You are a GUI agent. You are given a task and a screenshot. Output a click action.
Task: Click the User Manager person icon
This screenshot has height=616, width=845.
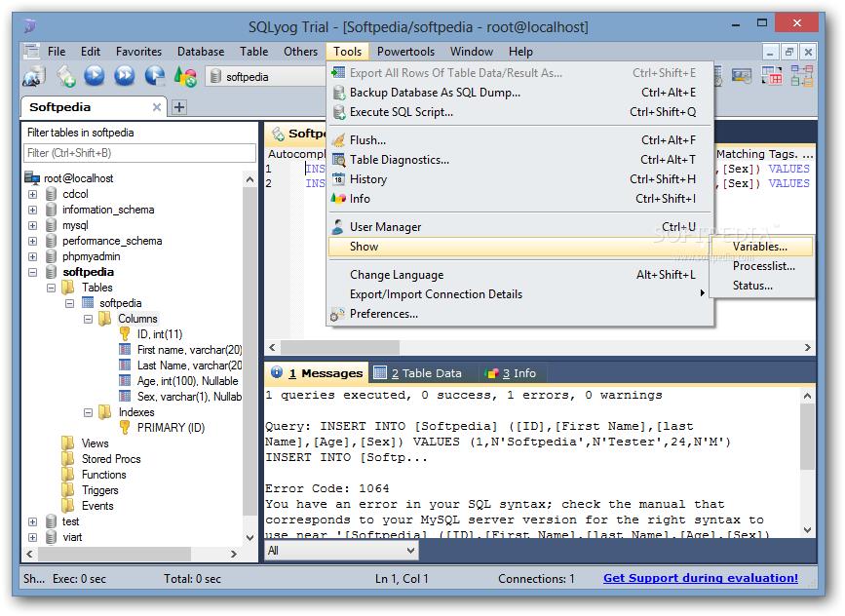338,227
